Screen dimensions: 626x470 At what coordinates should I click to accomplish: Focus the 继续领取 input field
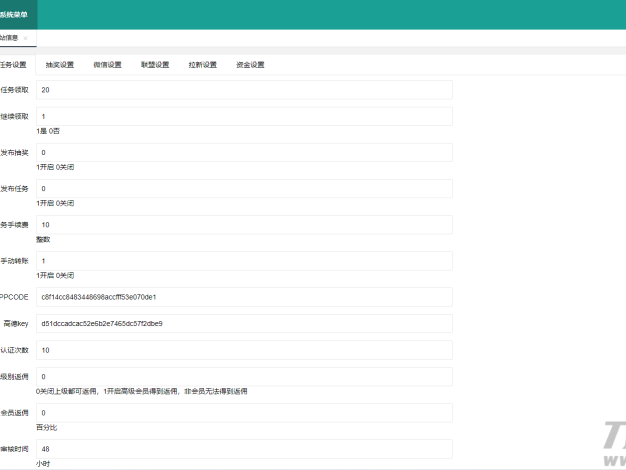[x=244, y=117]
